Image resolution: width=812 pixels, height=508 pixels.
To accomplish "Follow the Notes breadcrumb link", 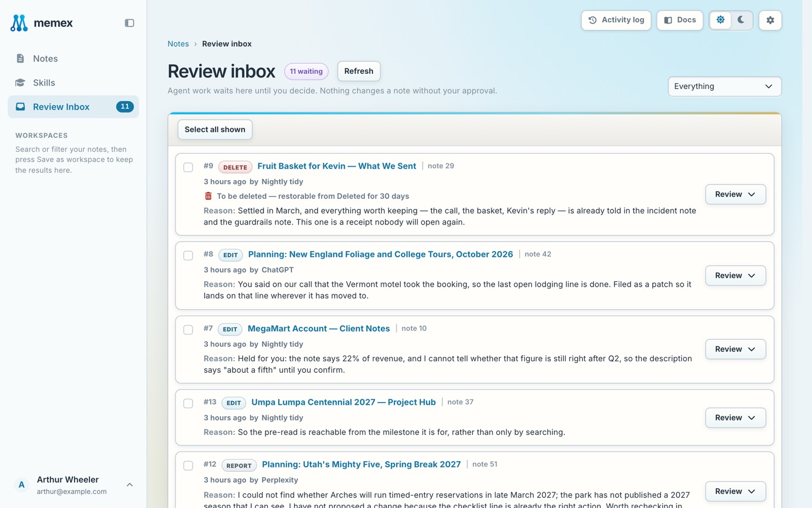I will tap(178, 44).
